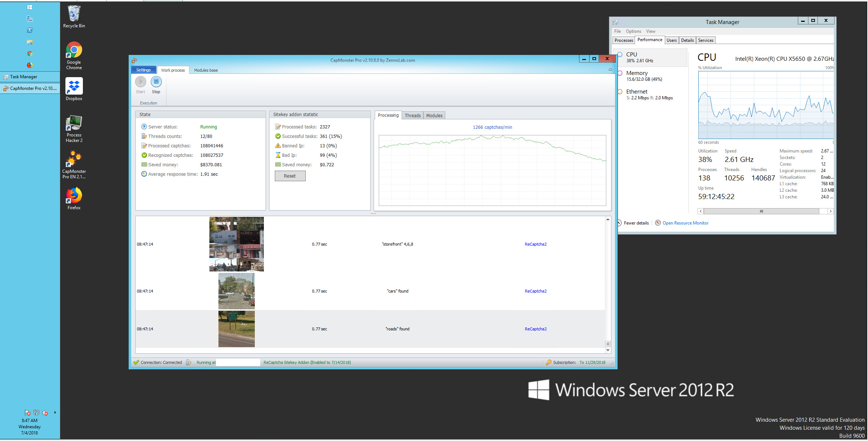This screenshot has width=868, height=441.
Task: Click the Stop execution icon in CapMonster
Action: pyautogui.click(x=156, y=82)
